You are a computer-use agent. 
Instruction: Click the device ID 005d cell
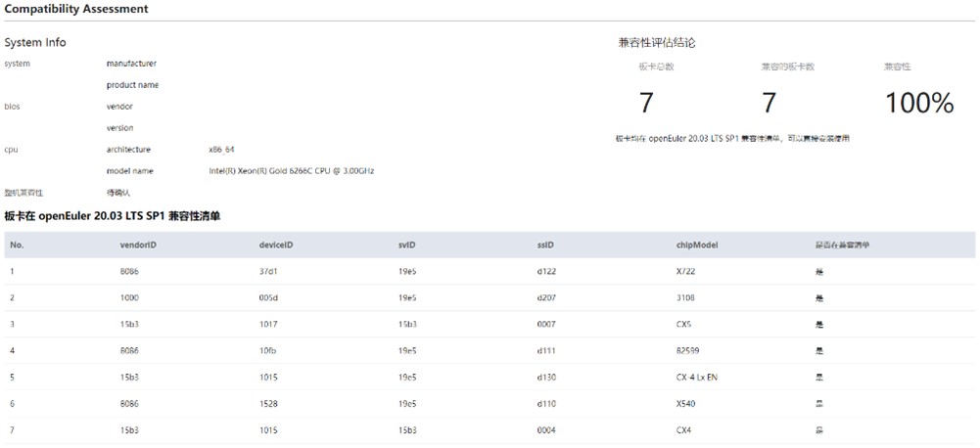[x=269, y=297]
